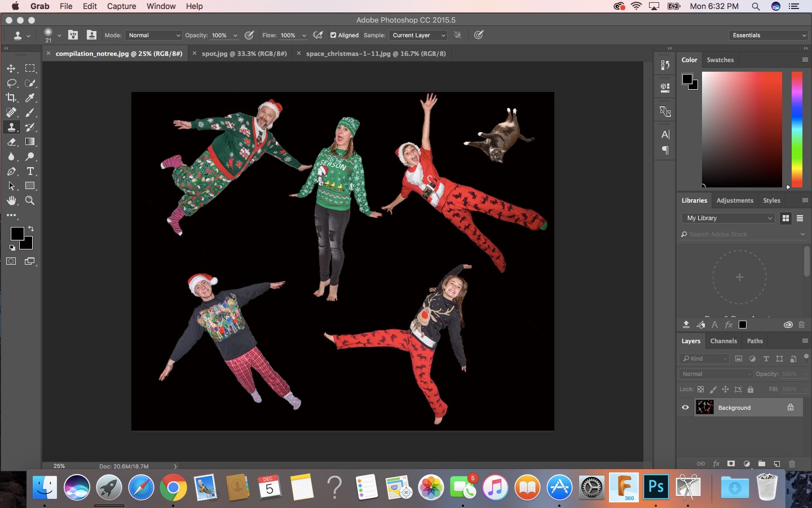This screenshot has height=508, width=812.
Task: Select the Lasso tool
Action: coord(11,83)
